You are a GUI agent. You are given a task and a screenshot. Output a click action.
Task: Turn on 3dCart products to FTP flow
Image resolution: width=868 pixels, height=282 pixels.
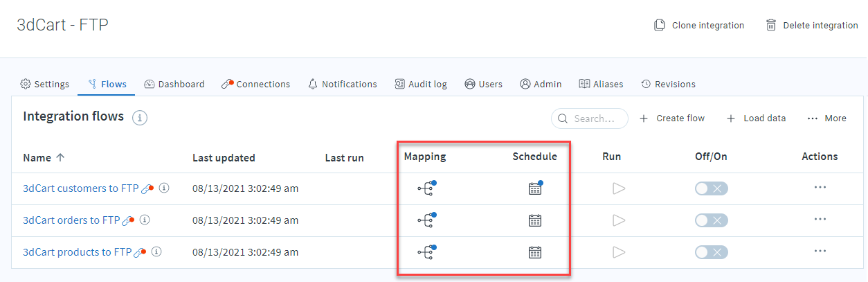click(712, 252)
